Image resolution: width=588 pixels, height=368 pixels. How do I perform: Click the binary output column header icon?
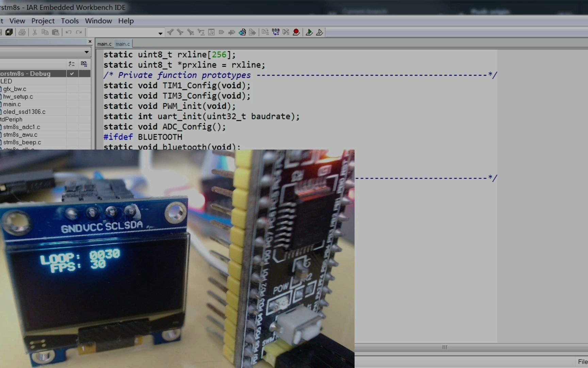pos(84,64)
